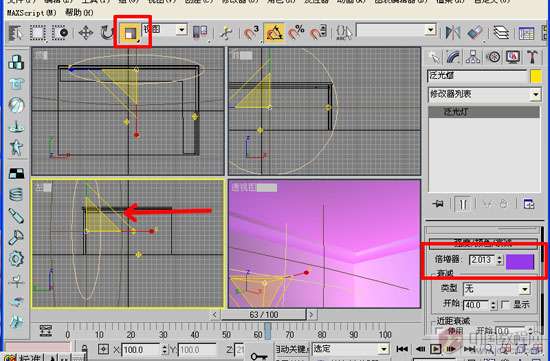Toggle the selection lock padlock icon
The height and width of the screenshot is (361, 550).
(84, 349)
